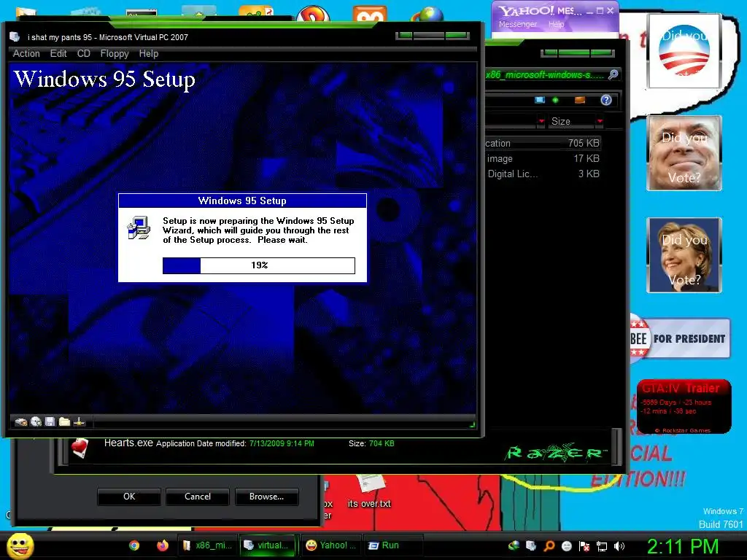
Task: Click the Size 704 KB value in details pane
Action: [x=382, y=444]
